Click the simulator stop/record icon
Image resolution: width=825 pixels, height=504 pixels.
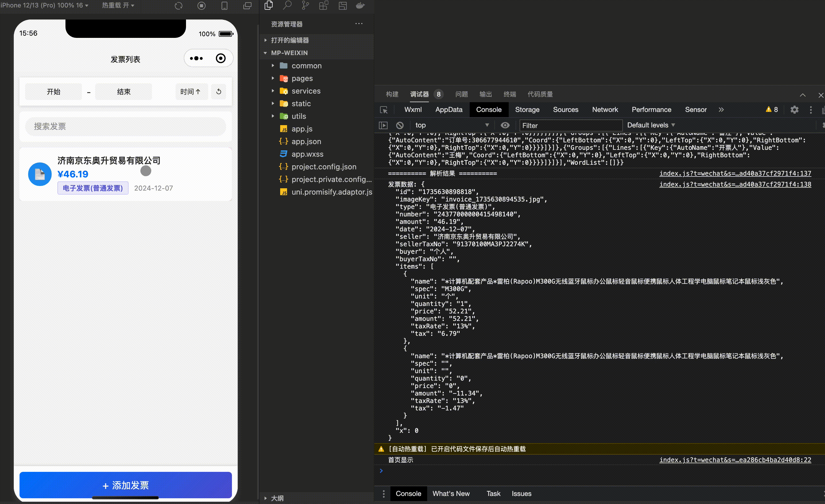point(202,6)
